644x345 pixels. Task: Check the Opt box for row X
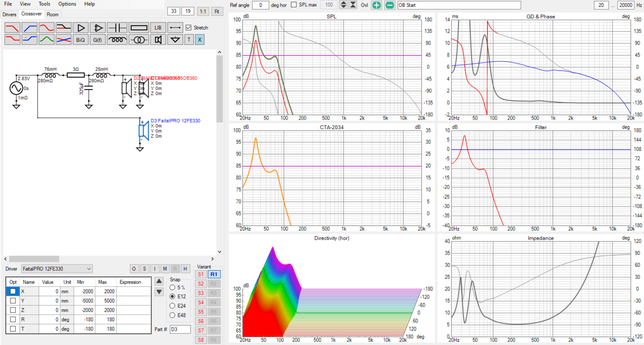click(13, 291)
